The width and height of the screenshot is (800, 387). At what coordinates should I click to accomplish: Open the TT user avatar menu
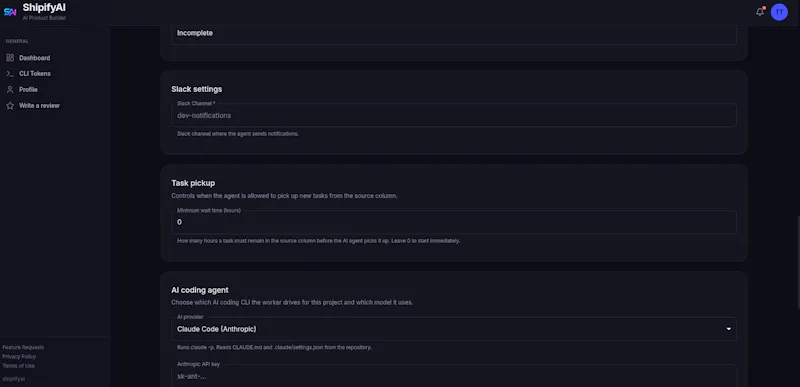click(x=779, y=12)
